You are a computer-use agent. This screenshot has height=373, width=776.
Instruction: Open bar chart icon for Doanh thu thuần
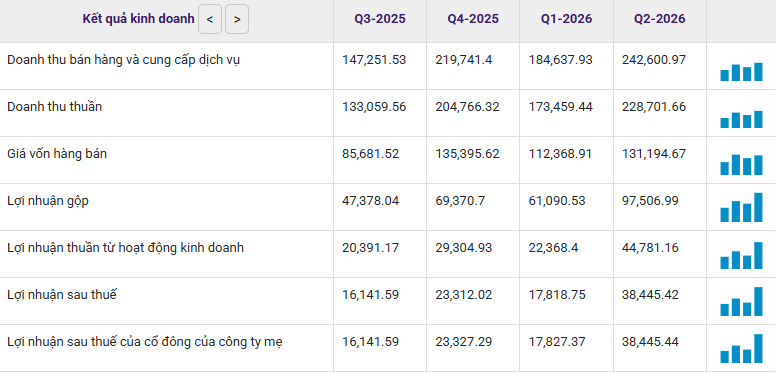pyautogui.click(x=741, y=119)
